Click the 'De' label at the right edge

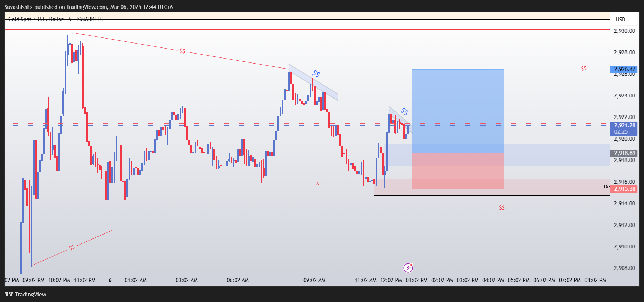607,186
